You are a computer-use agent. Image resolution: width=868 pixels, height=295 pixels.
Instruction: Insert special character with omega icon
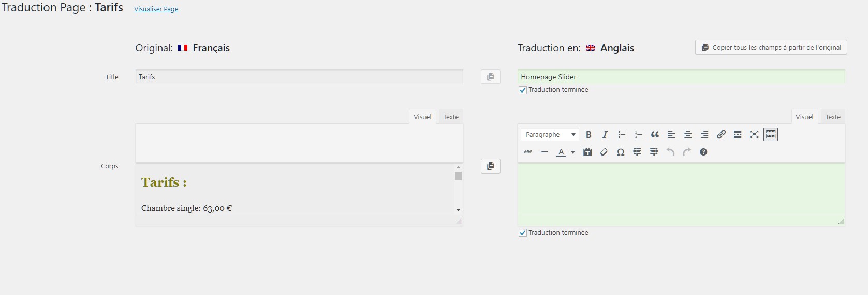click(x=621, y=152)
